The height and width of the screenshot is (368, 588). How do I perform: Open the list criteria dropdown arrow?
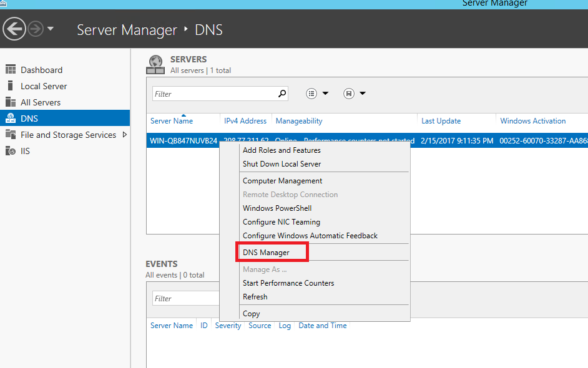click(x=325, y=94)
